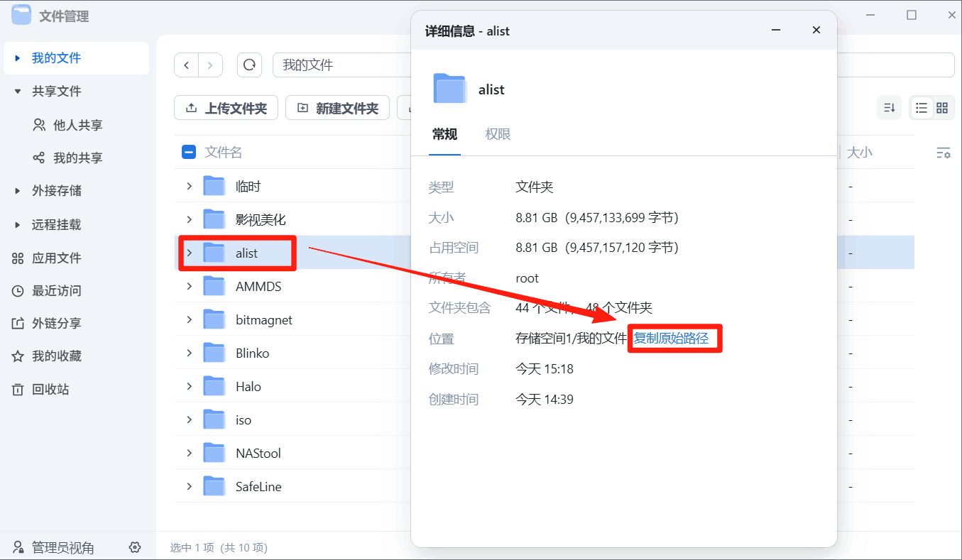Expand the 临时 folder row

click(x=190, y=186)
